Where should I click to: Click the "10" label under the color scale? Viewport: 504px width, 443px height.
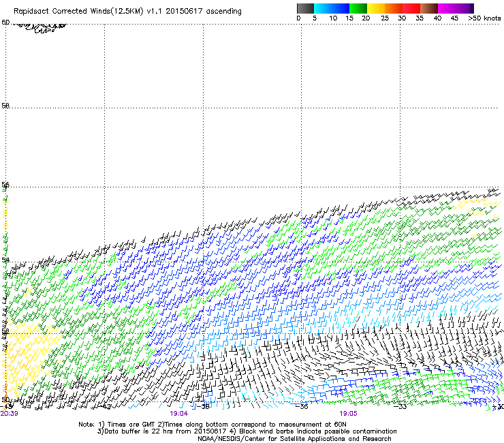click(333, 18)
